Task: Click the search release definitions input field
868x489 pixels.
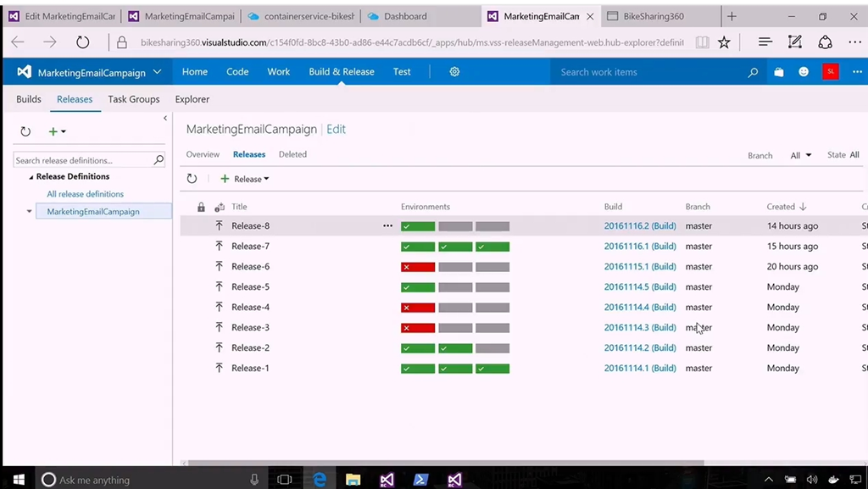Action: coord(83,160)
